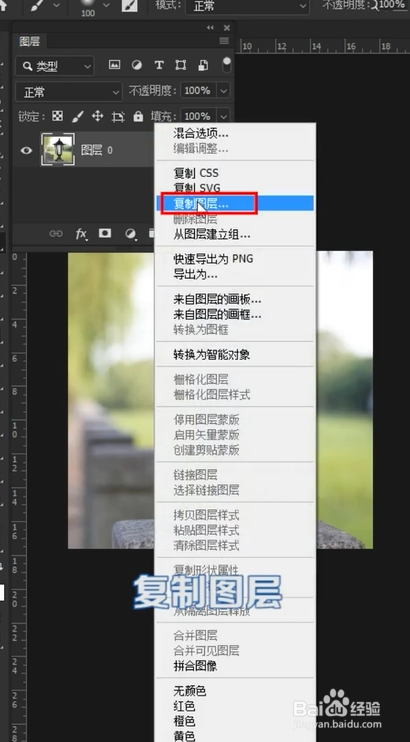Toggle lock position icon

98,116
